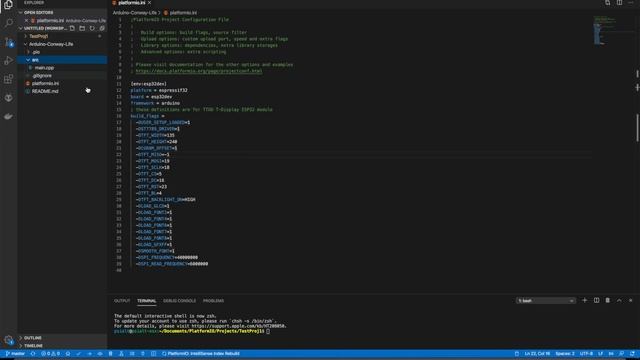The height and width of the screenshot is (360, 640).
Task: Switch to the Debug Console tab
Action: tap(180, 301)
